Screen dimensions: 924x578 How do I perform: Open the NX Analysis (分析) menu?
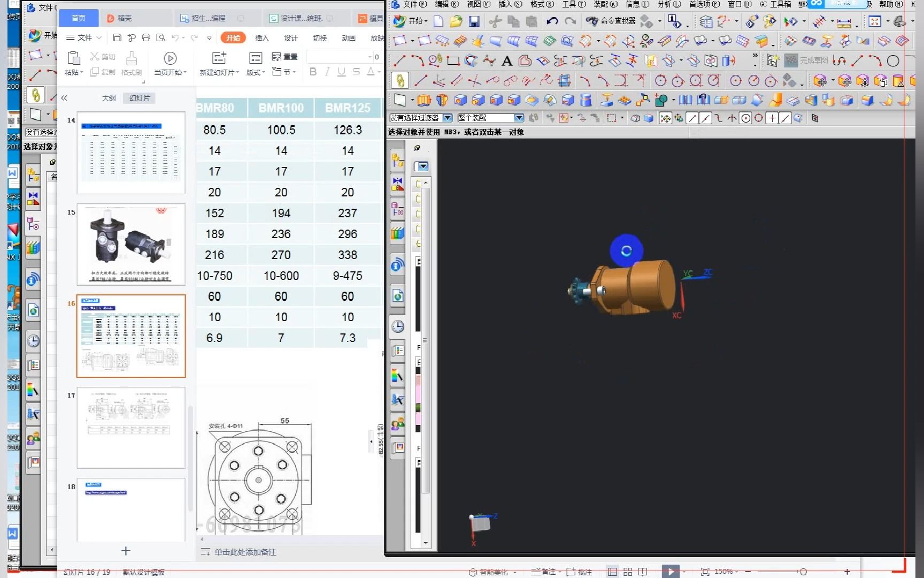[669, 4]
